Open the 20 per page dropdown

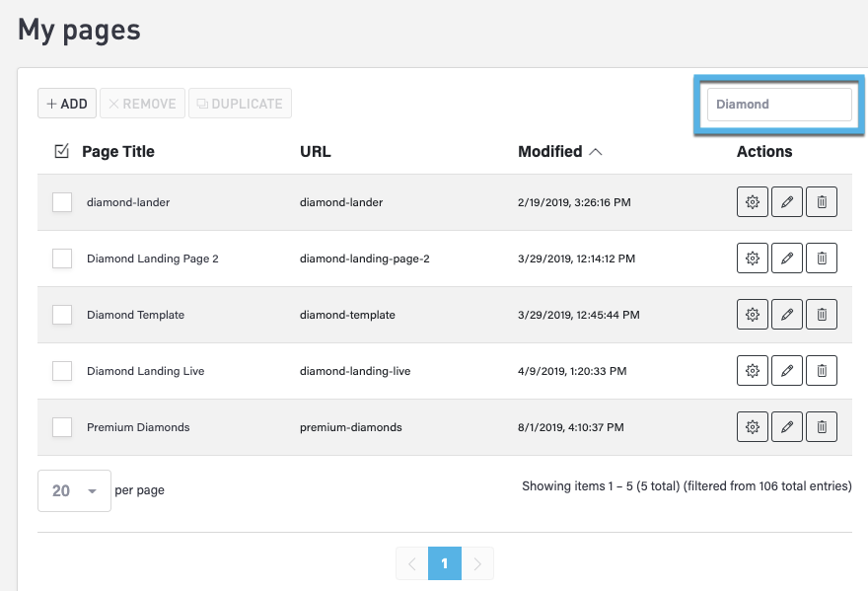pyautogui.click(x=74, y=490)
